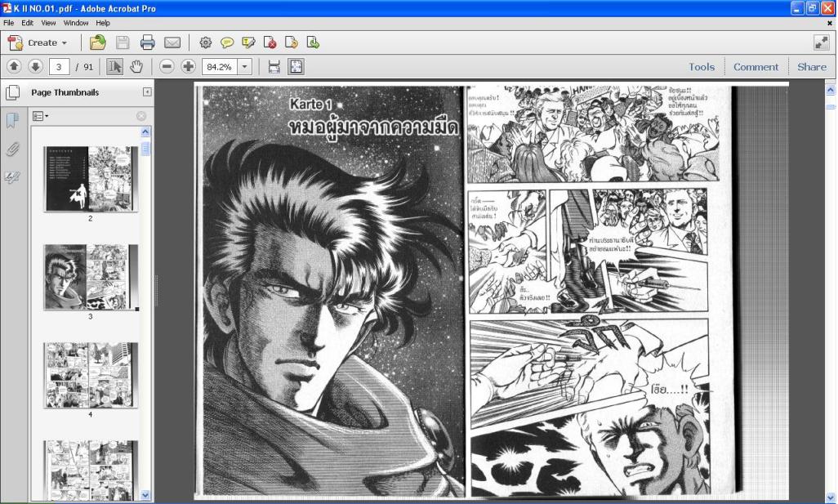Open the Comment pane

[756, 67]
